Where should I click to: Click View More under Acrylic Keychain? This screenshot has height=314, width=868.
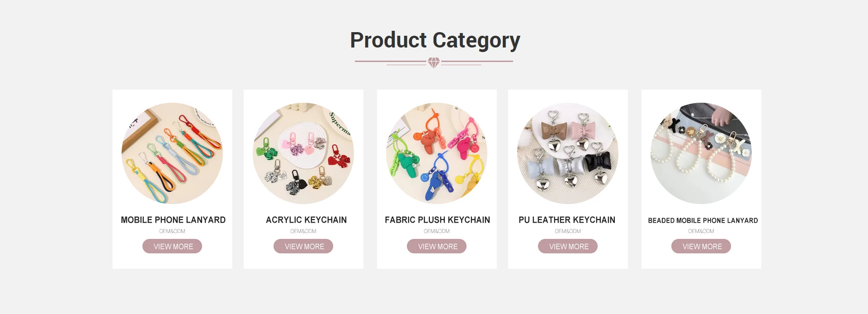[x=303, y=246]
